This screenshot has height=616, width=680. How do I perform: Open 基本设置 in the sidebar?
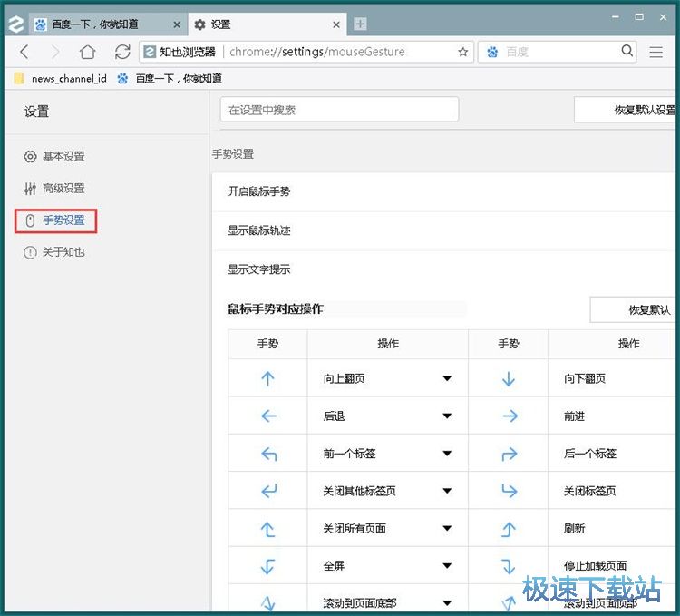(x=54, y=157)
